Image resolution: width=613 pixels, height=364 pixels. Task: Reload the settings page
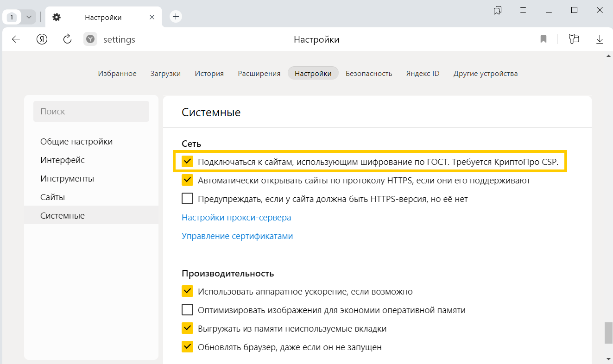click(x=67, y=39)
